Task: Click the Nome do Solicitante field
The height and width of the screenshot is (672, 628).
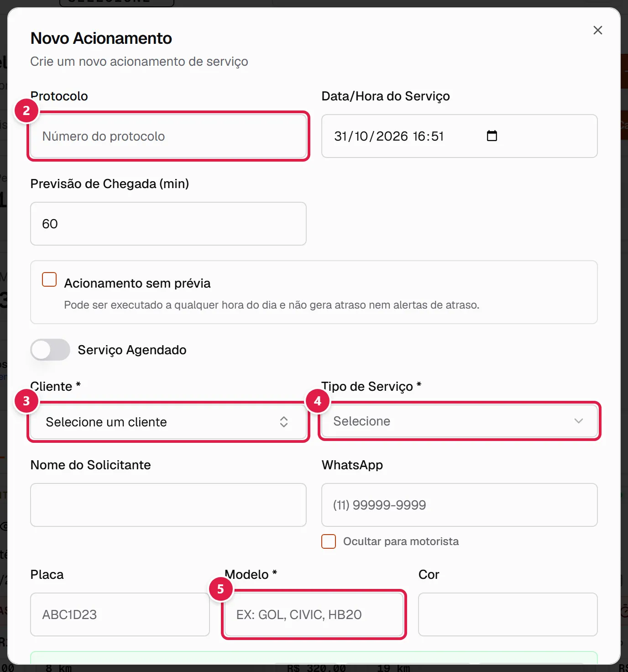Action: point(168,505)
